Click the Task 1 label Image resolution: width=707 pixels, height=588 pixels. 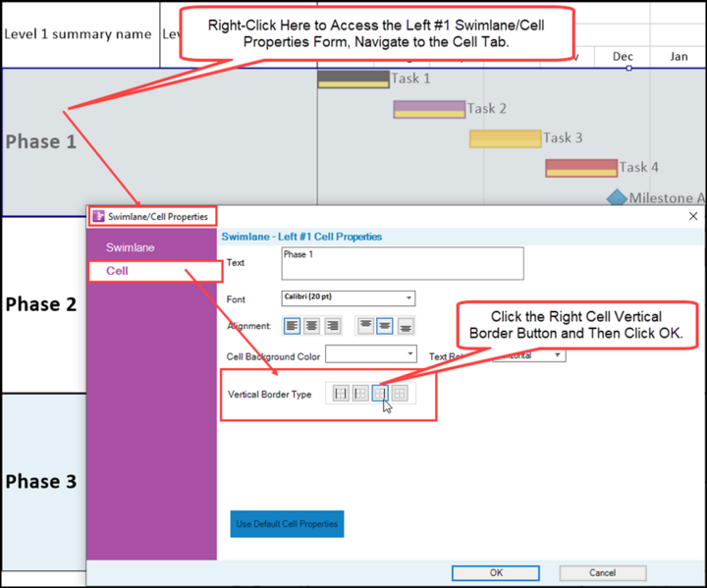coord(410,79)
